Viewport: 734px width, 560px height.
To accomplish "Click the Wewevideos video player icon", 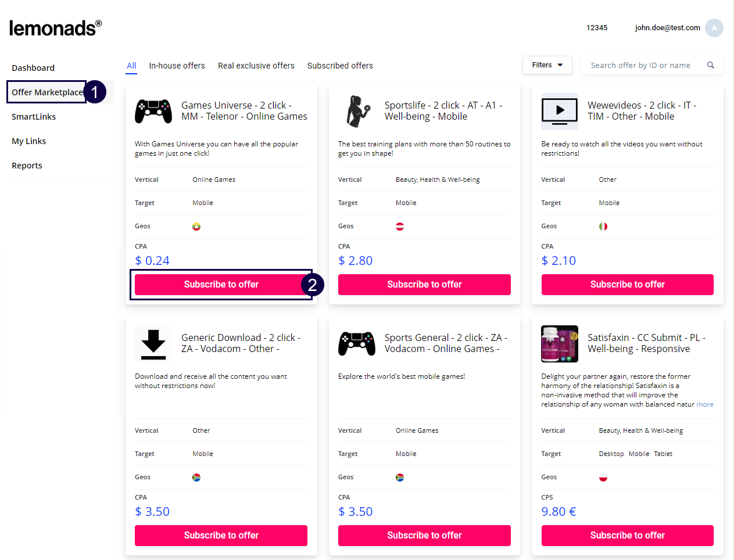I will click(x=559, y=111).
